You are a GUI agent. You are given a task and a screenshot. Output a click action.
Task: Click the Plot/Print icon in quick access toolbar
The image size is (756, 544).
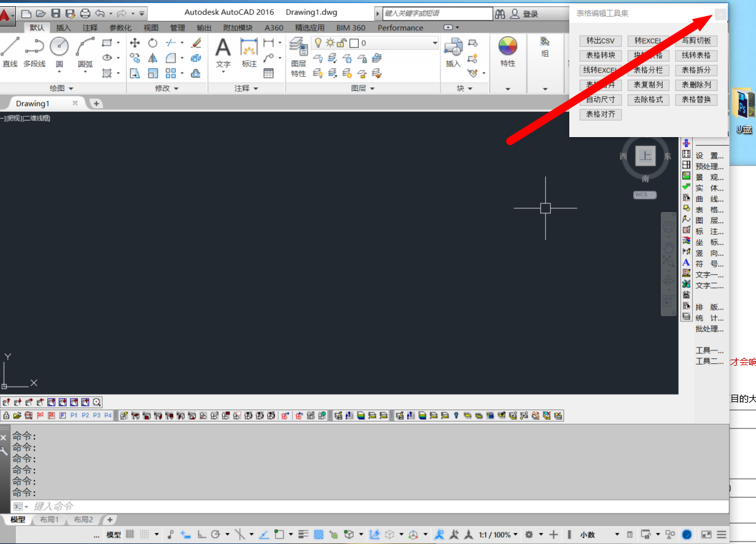coord(85,13)
